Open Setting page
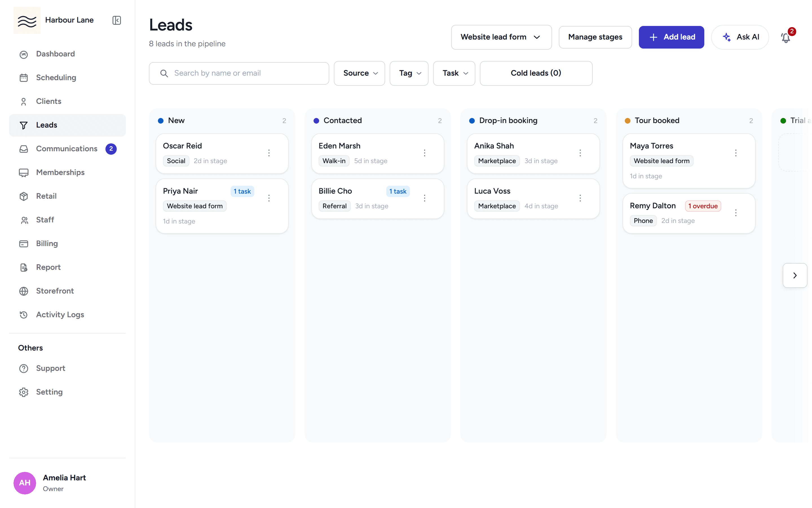Viewport: 812px width, 508px height. [67, 392]
